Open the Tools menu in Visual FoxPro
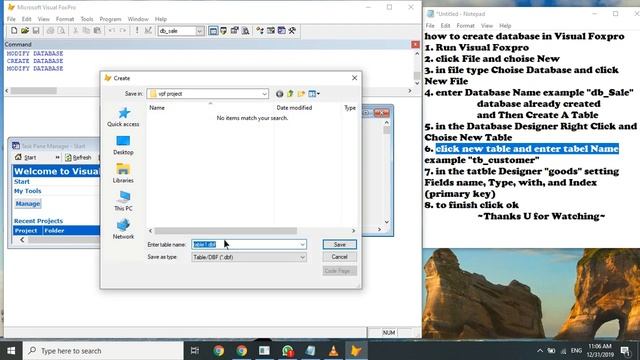This screenshot has width=640, height=360. (x=87, y=19)
